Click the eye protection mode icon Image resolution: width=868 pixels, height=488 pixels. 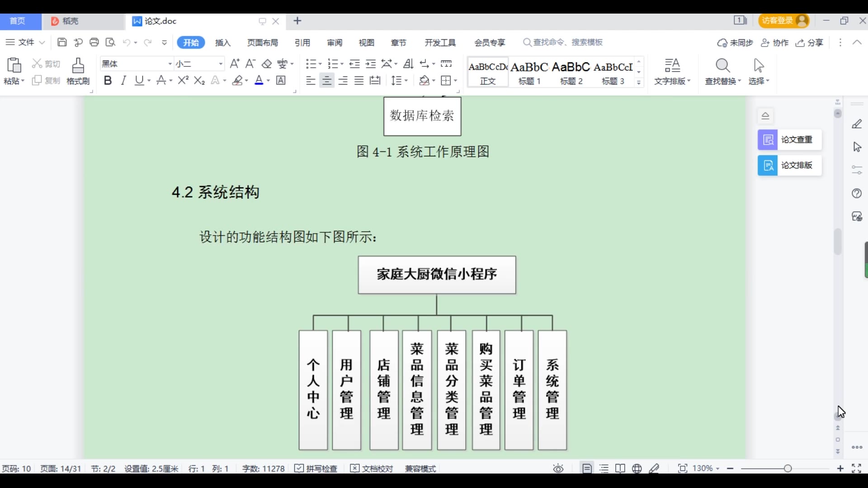coord(558,469)
